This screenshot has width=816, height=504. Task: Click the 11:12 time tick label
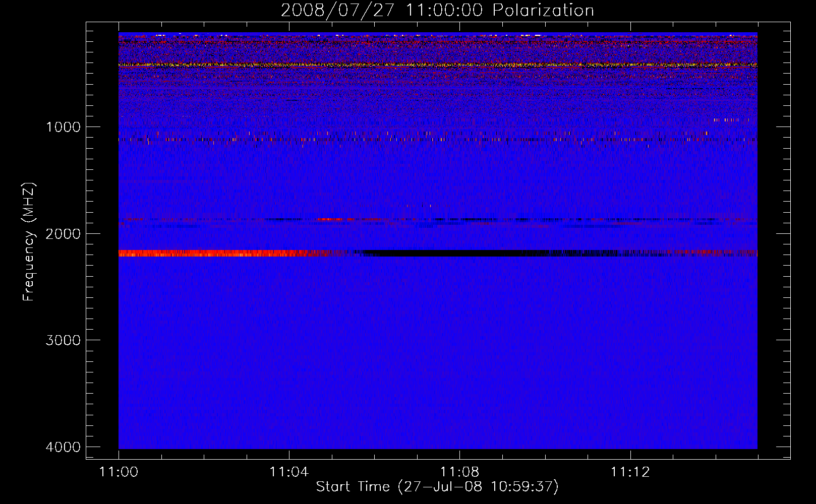[x=630, y=472]
